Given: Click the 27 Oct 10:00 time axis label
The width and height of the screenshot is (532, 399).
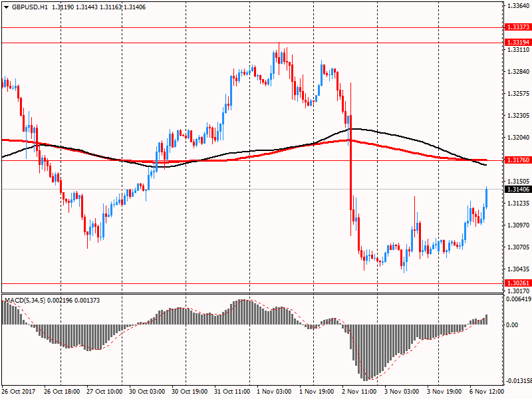Looking at the screenshot, I should 104,392.
